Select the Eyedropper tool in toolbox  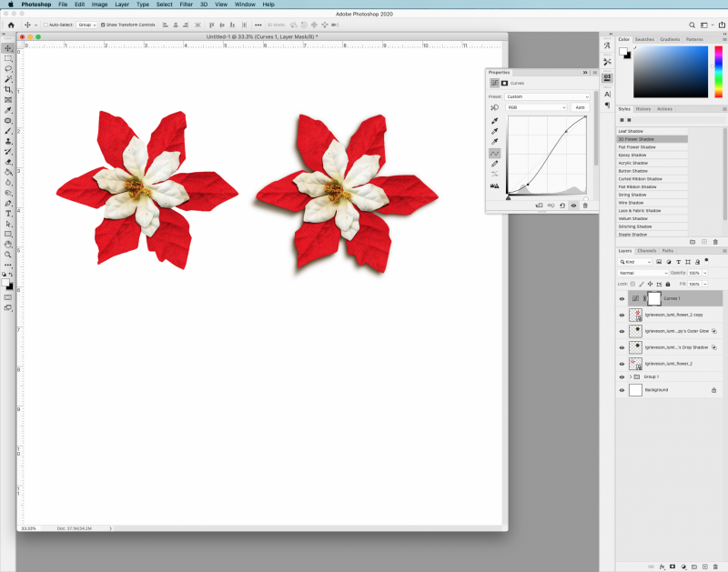click(8, 110)
